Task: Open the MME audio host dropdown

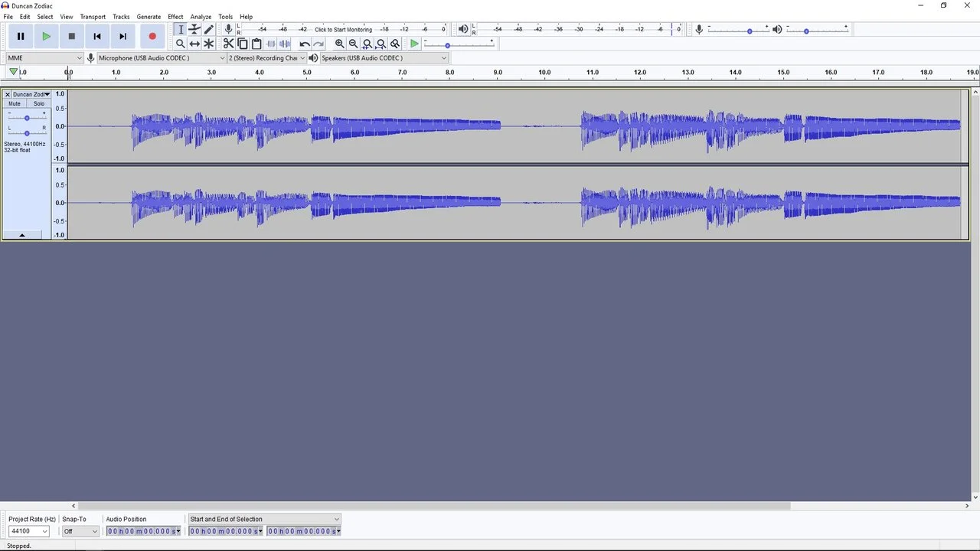Action: (44, 58)
